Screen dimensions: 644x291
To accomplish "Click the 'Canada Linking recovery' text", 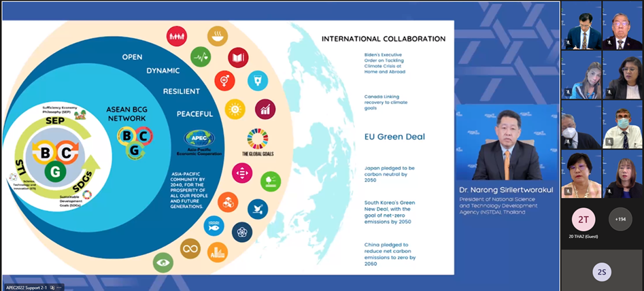I will point(386,102).
